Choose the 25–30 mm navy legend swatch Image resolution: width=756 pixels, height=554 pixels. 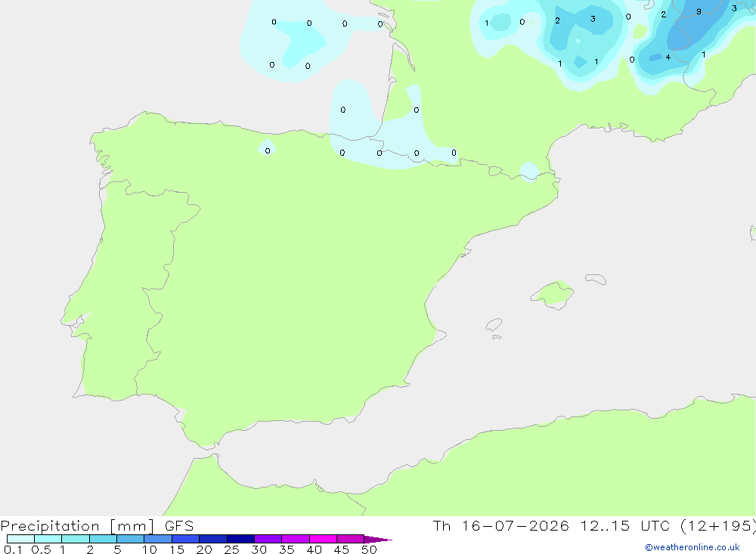[240, 539]
